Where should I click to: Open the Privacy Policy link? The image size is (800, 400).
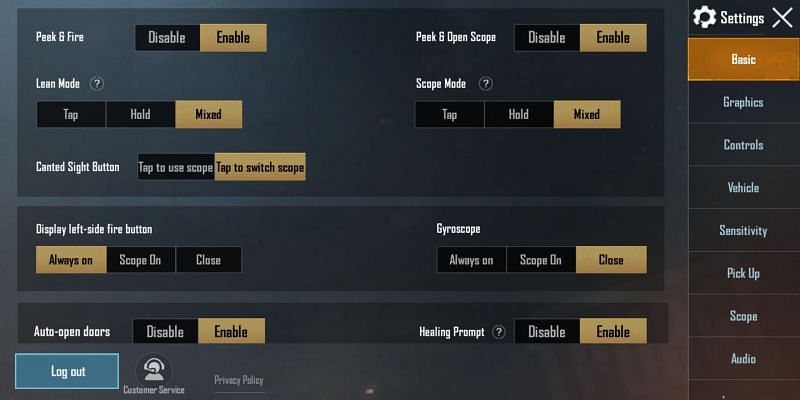pyautogui.click(x=239, y=380)
